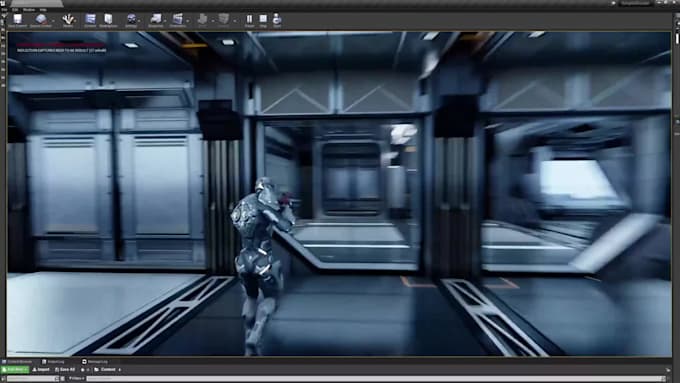Open the Settings toolbar icon
The height and width of the screenshot is (383, 680).
point(131,20)
